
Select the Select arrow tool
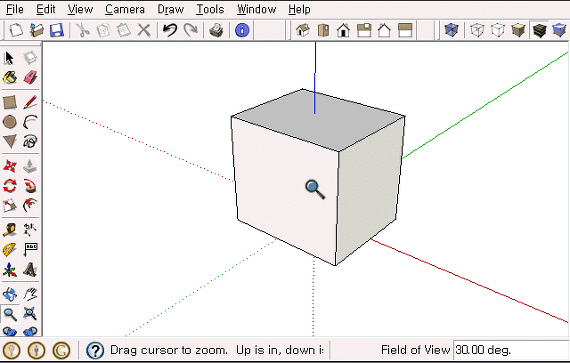9,58
